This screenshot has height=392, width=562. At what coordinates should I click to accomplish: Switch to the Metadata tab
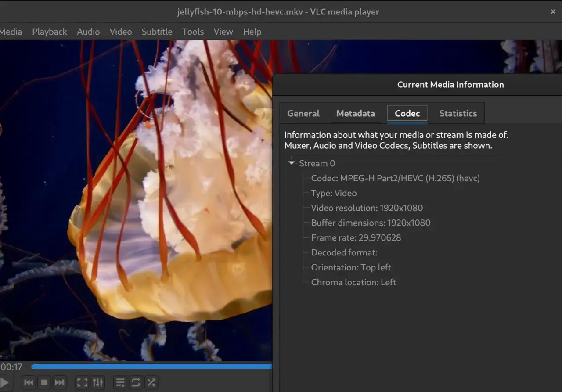pyautogui.click(x=356, y=113)
